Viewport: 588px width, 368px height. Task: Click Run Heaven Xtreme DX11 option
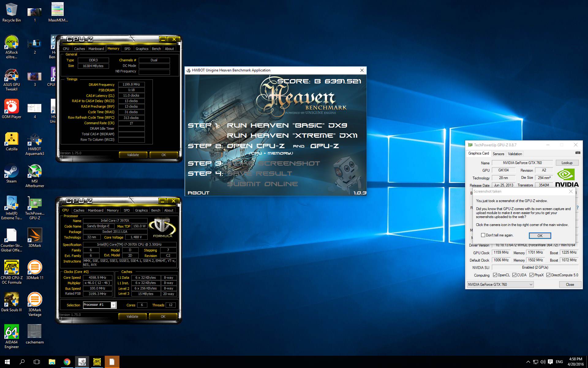point(292,136)
